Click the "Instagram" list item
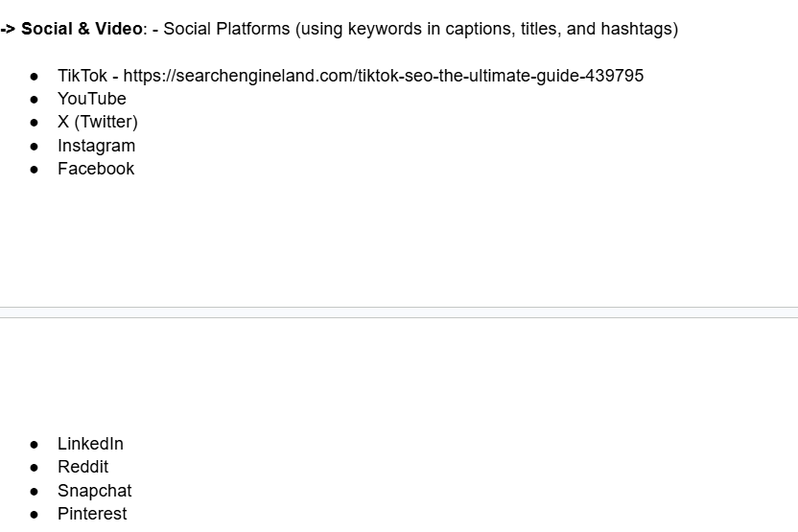The width and height of the screenshot is (798, 532). point(96,146)
